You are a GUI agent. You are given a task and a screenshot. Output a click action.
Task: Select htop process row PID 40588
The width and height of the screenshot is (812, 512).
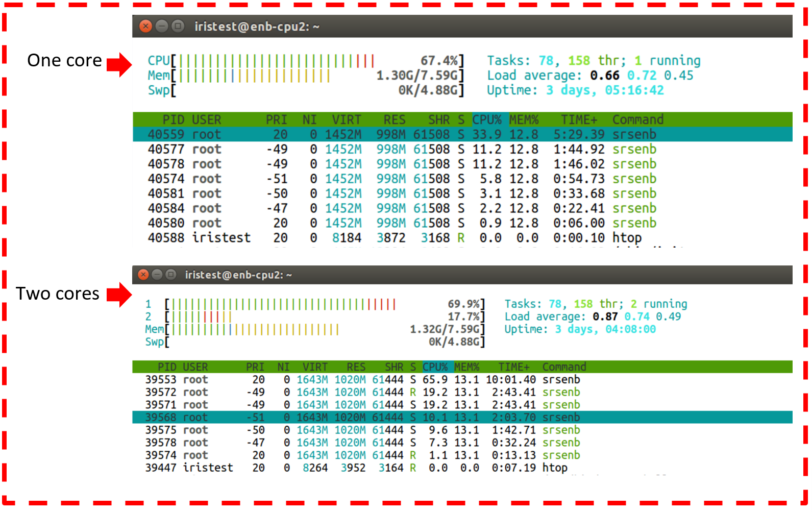tap(462, 238)
